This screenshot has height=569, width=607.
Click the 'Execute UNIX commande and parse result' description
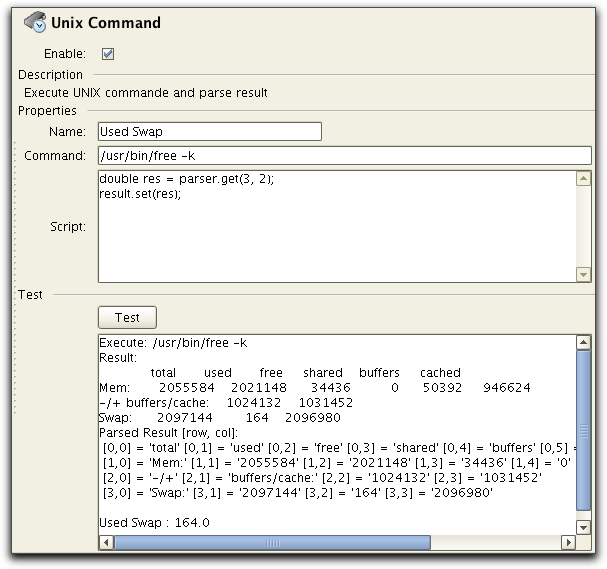pyautogui.click(x=146, y=93)
